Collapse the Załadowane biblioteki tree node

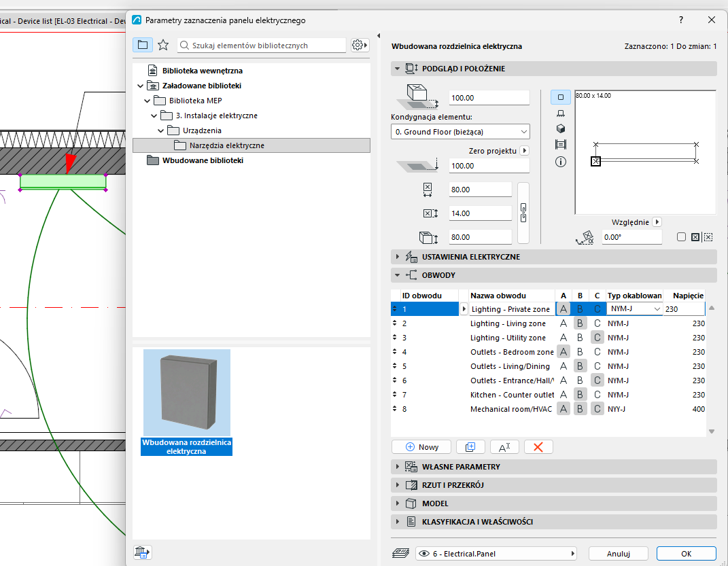[141, 86]
